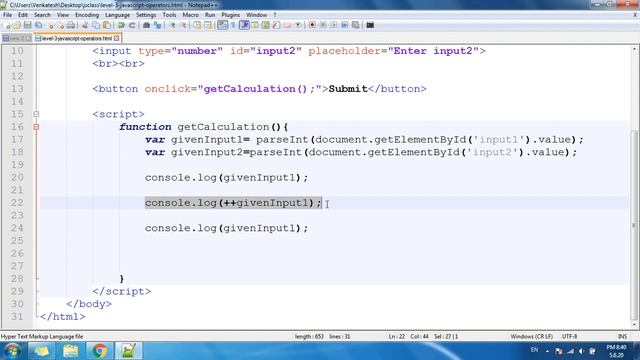Viewport: 640px width, 360px height.
Task: Toggle synchronize vertical scrolling icon
Action: click(197, 25)
